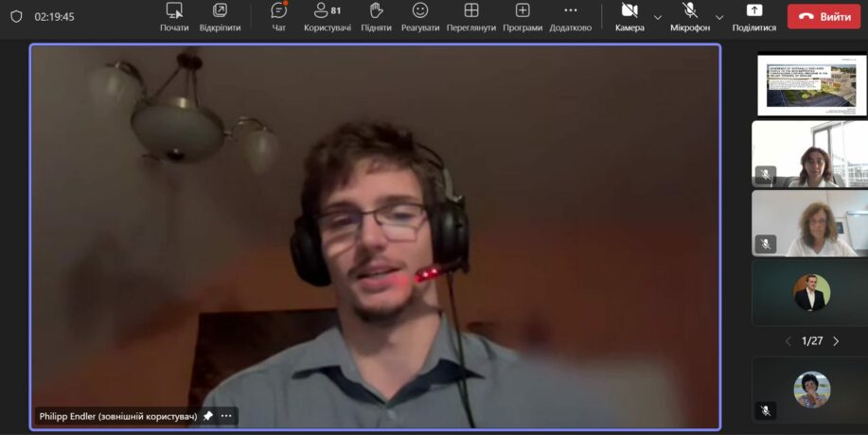Share screen with Поділитися button
Image resolution: width=868 pixels, height=435 pixels.
click(x=753, y=16)
